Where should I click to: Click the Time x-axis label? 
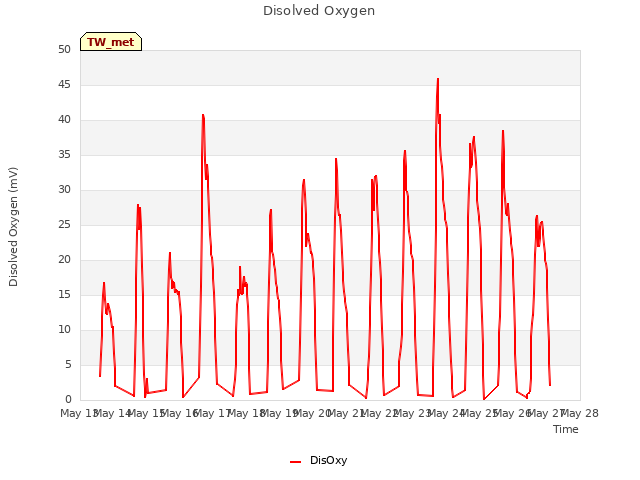(x=565, y=429)
